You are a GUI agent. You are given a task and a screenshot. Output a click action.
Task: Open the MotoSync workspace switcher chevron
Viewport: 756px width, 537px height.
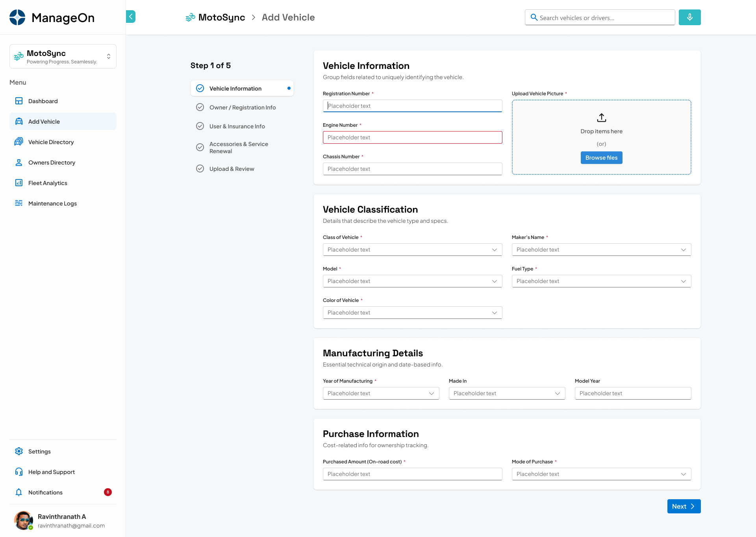(109, 56)
